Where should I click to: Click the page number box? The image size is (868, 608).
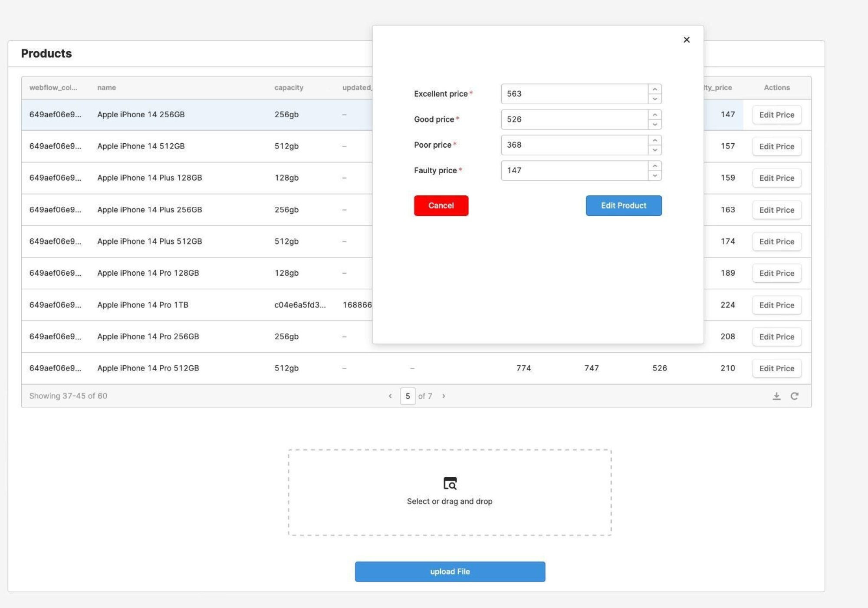pos(408,396)
